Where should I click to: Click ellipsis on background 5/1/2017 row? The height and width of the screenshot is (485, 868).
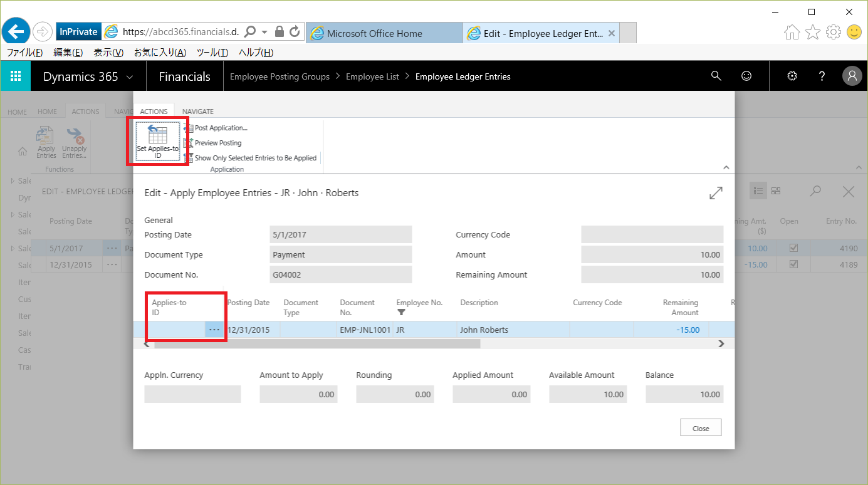click(x=112, y=248)
